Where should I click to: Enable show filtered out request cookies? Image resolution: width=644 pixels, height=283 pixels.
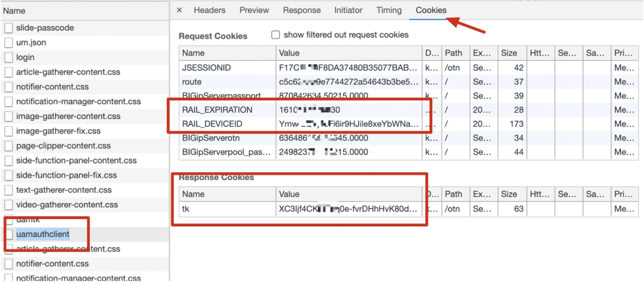coord(275,35)
